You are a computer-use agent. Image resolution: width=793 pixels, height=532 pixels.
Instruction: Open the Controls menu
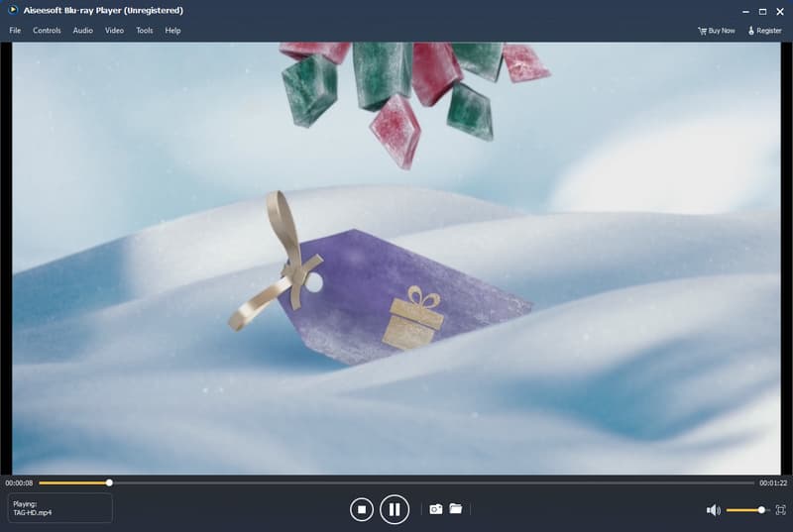pos(47,31)
